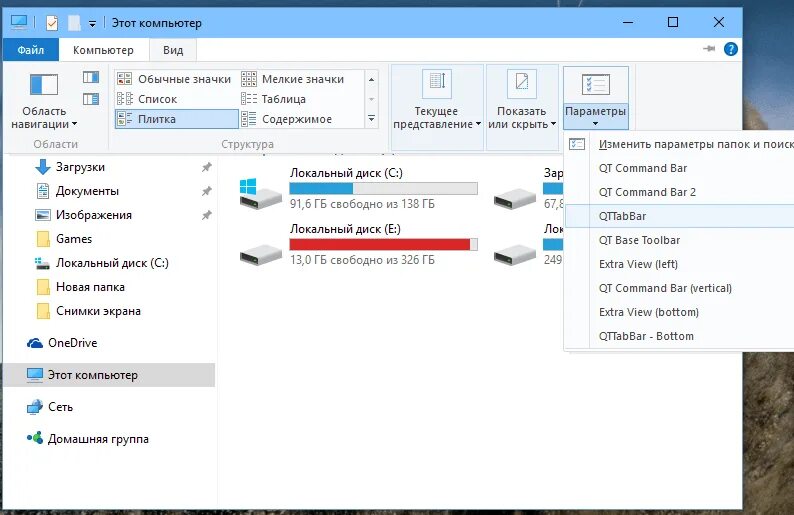
Task: Click layout gallery scroll down arrow
Action: point(371,99)
